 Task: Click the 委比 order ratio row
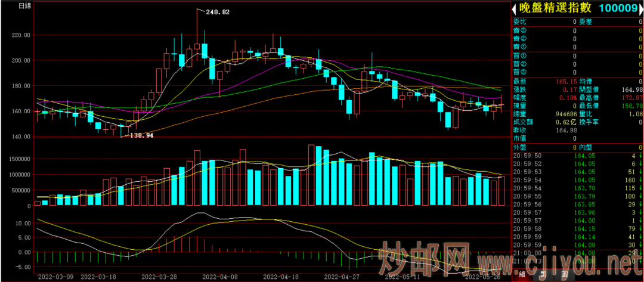[x=544, y=21]
